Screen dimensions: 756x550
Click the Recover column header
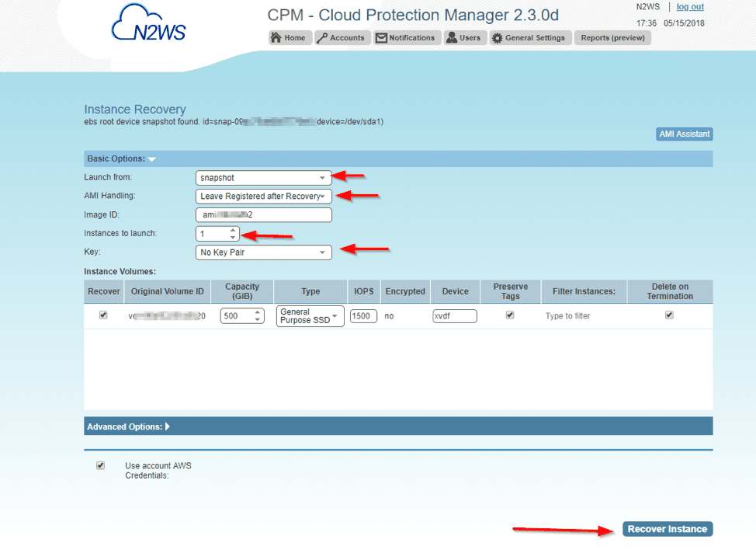tap(104, 291)
